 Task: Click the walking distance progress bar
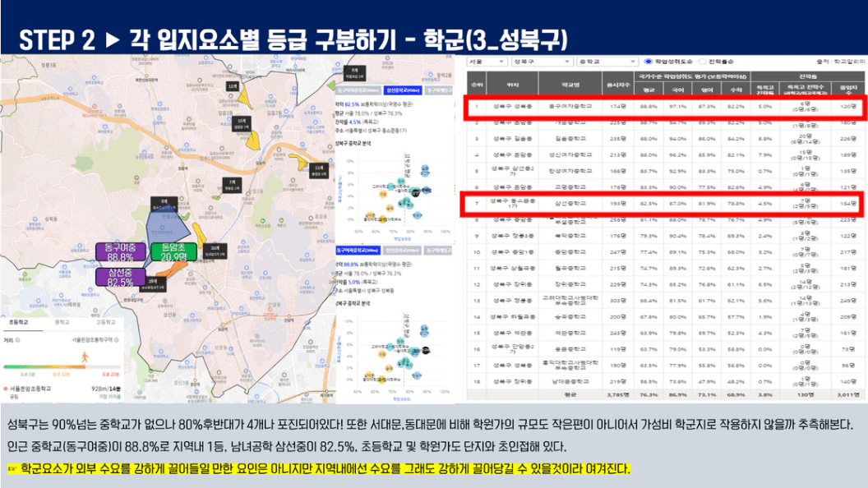click(x=62, y=367)
